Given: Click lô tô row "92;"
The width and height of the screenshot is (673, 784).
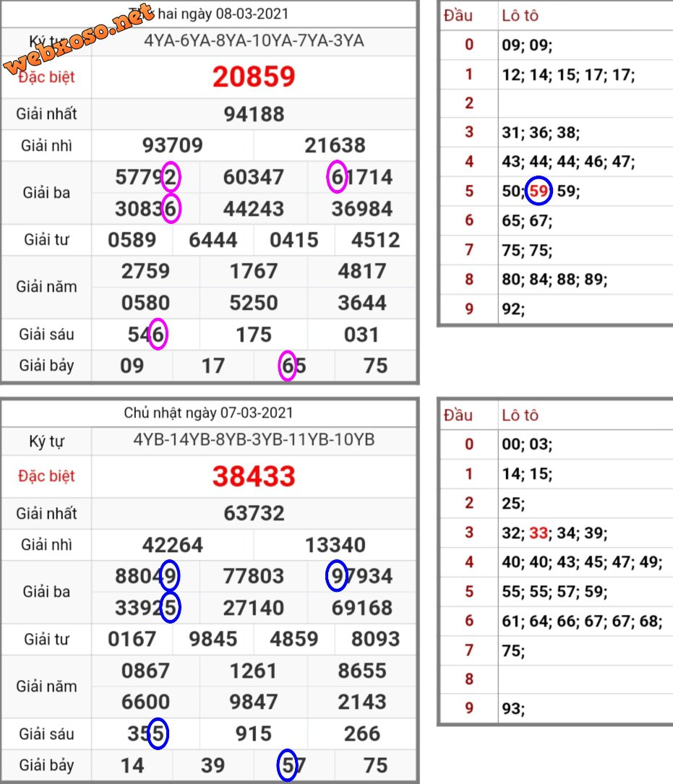Looking at the screenshot, I should [513, 309].
